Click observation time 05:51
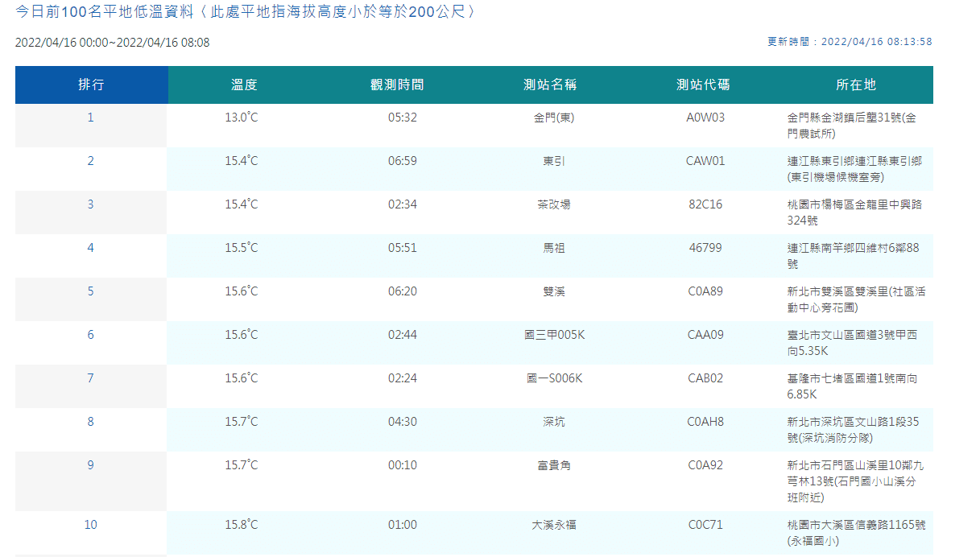Viewport: 980px width, 557px height. tap(403, 247)
